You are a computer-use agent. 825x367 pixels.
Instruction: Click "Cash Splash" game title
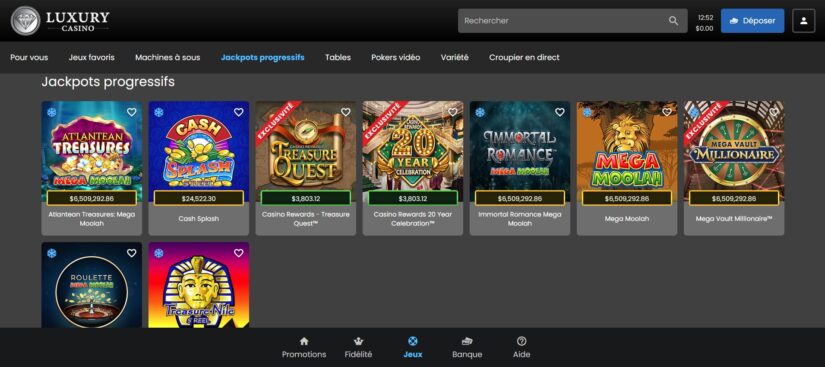199,219
